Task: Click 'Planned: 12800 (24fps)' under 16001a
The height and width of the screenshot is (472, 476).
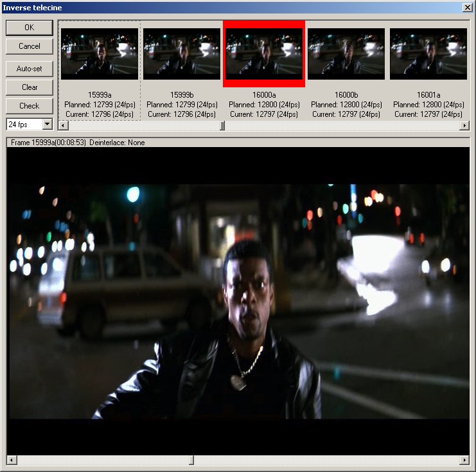Action: pos(428,105)
